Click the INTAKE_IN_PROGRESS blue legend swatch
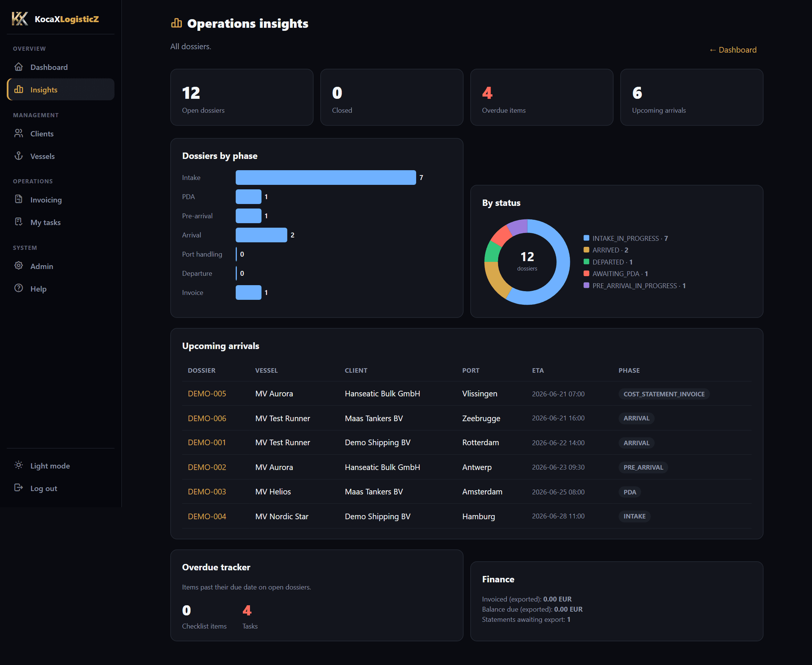 tap(586, 238)
